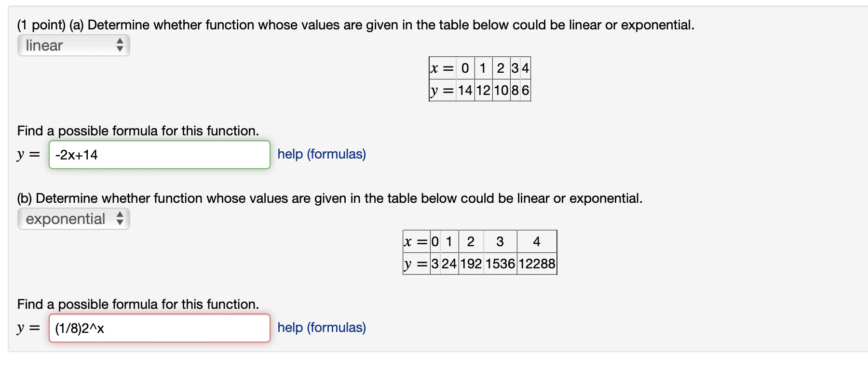The height and width of the screenshot is (370, 868).
Task: Open the first help (formulas) link
Action: tap(321, 154)
